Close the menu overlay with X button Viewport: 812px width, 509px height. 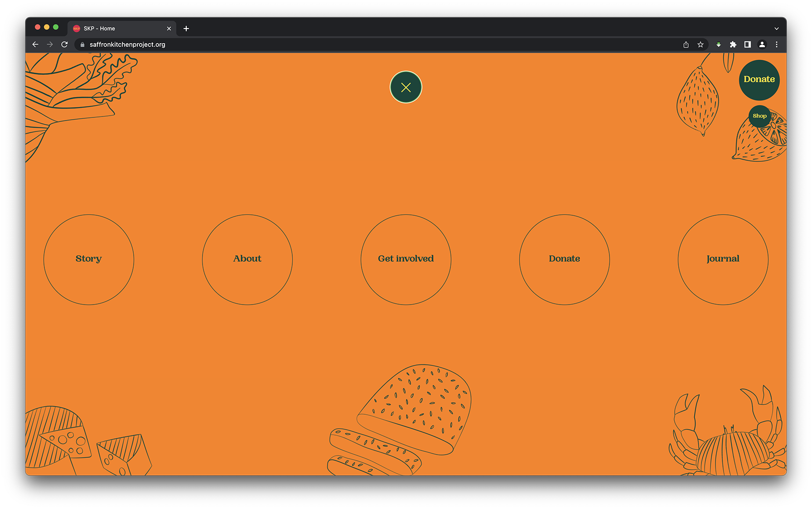coord(406,87)
